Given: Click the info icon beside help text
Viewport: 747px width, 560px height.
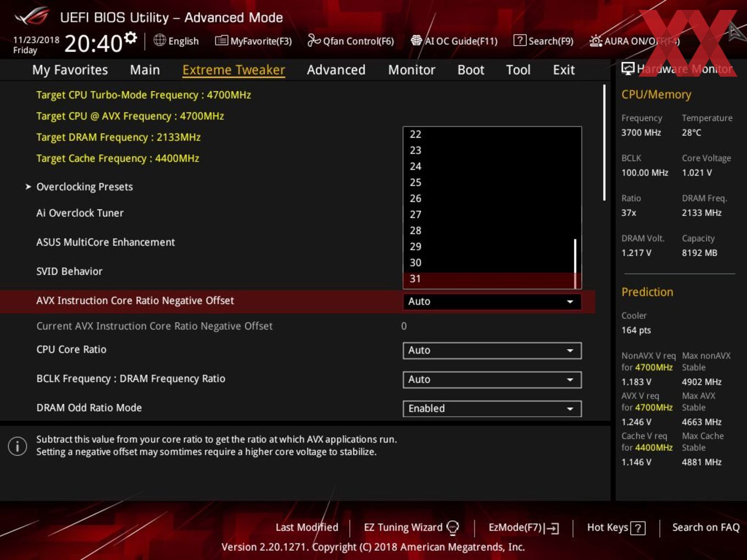Looking at the screenshot, I should click(x=18, y=446).
